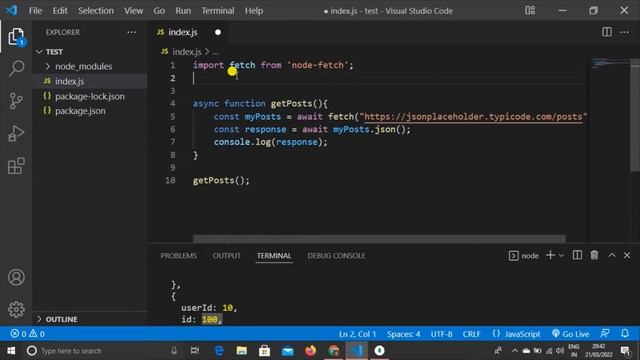The image size is (640, 360).
Task: Click the code minimap preview
Action: [x=610, y=63]
